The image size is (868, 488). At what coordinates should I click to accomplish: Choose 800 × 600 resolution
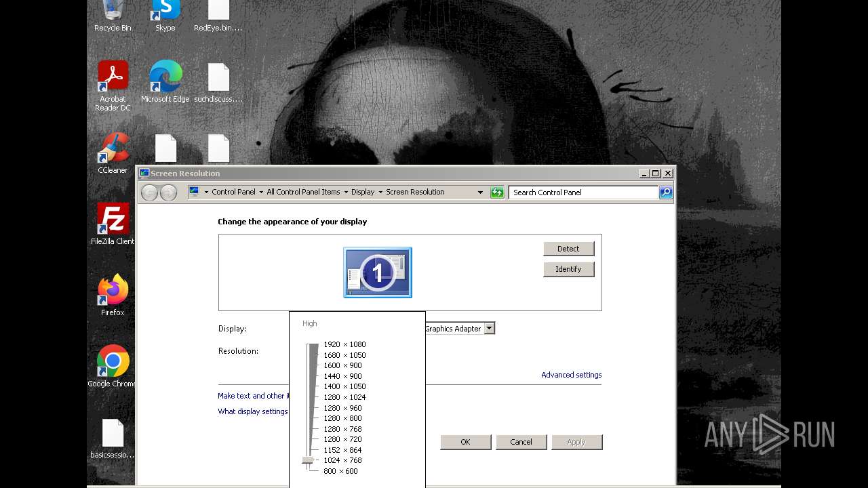[x=340, y=471]
